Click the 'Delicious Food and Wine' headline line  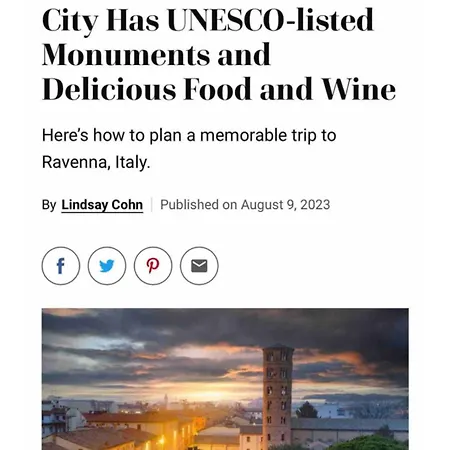219,89
